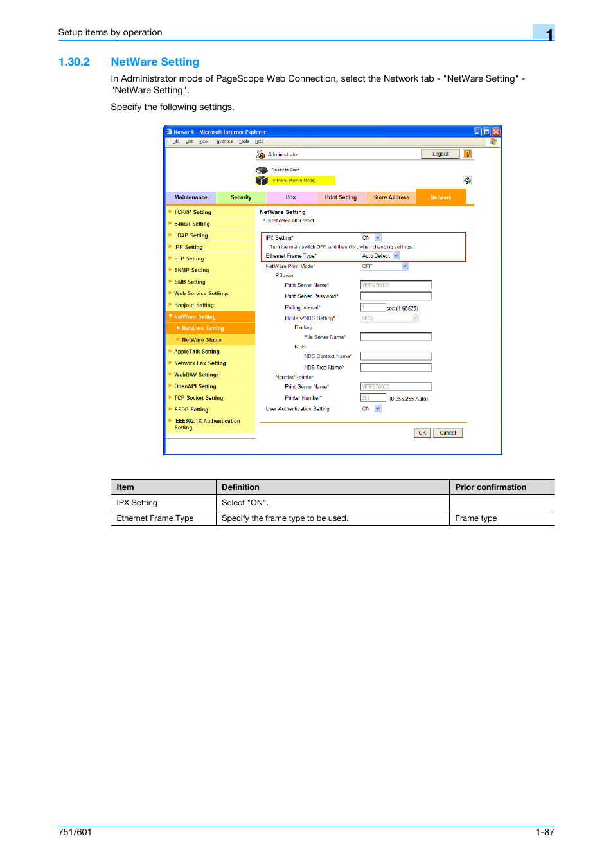This screenshot has height=868, width=613.
Task: Open the User Authentication Setting dropdown
Action: tap(378, 409)
